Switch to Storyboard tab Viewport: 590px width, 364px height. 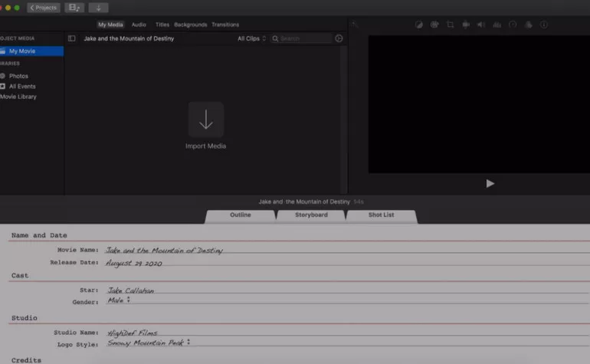311,215
